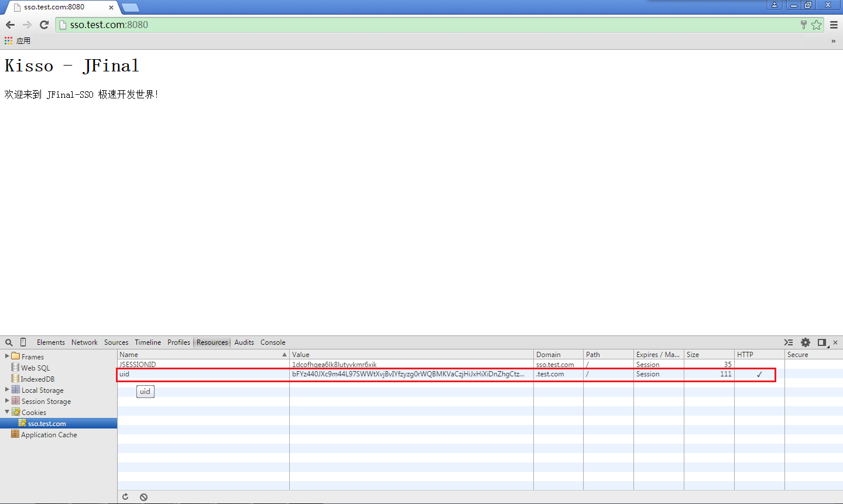Clear all cookies with the block icon
Image resolution: width=843 pixels, height=504 pixels.
143,497
